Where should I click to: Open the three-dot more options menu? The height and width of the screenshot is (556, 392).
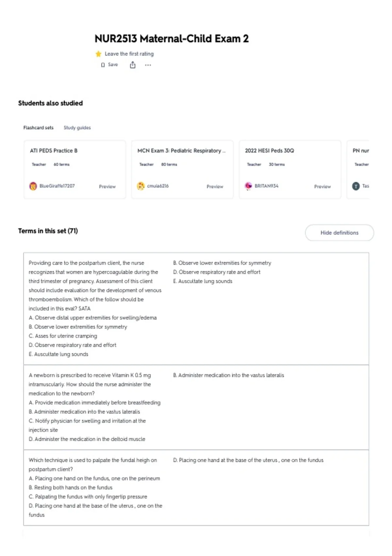click(x=148, y=65)
